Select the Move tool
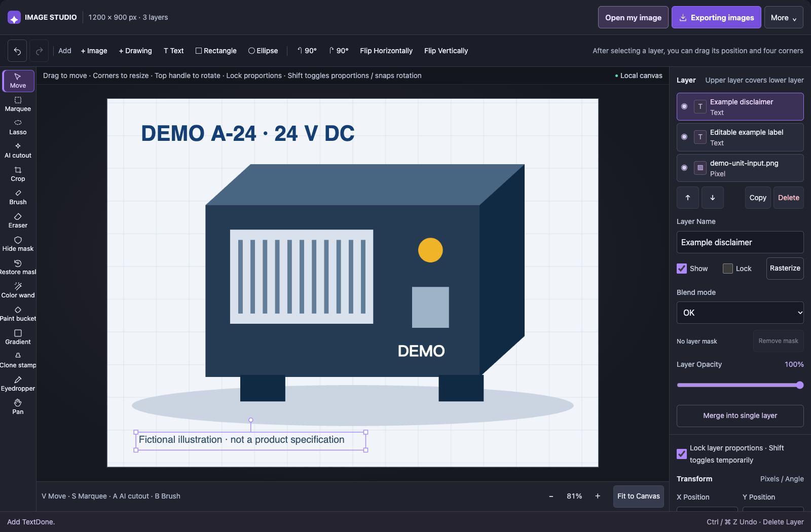 coord(18,81)
